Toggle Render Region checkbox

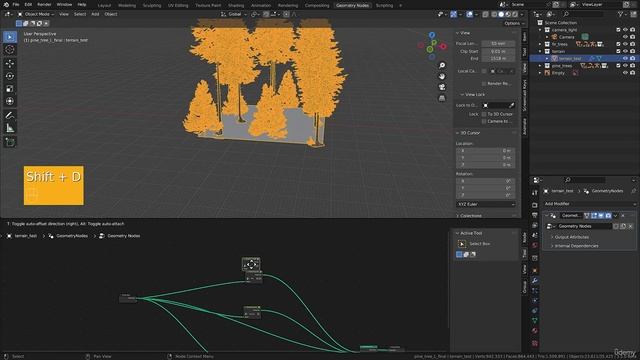[484, 84]
